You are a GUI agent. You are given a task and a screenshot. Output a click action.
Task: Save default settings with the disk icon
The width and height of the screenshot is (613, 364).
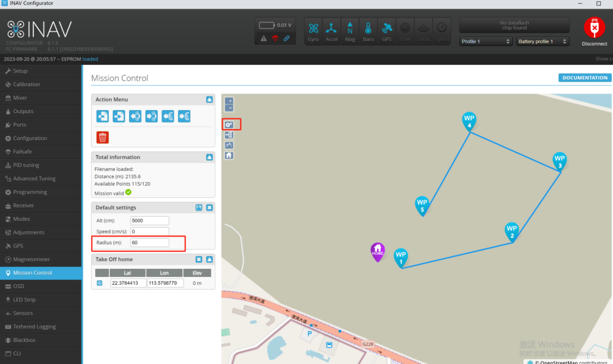tap(199, 208)
